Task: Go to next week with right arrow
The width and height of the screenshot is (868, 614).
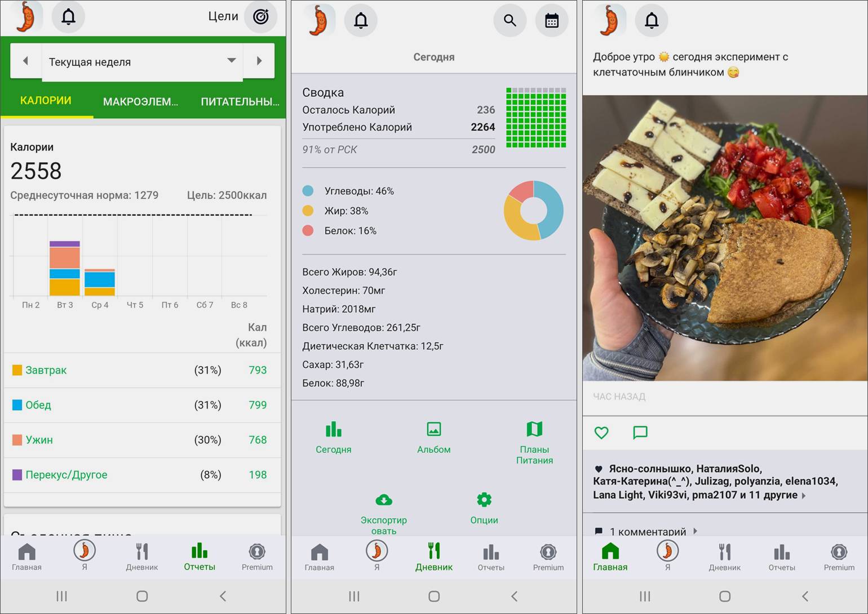Action: (x=259, y=61)
